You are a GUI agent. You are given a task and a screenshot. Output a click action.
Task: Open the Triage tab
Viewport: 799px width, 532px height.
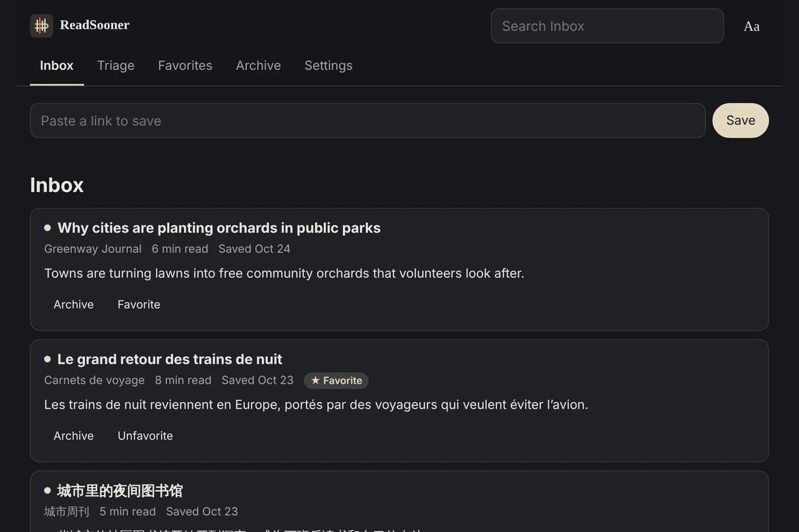(x=116, y=65)
